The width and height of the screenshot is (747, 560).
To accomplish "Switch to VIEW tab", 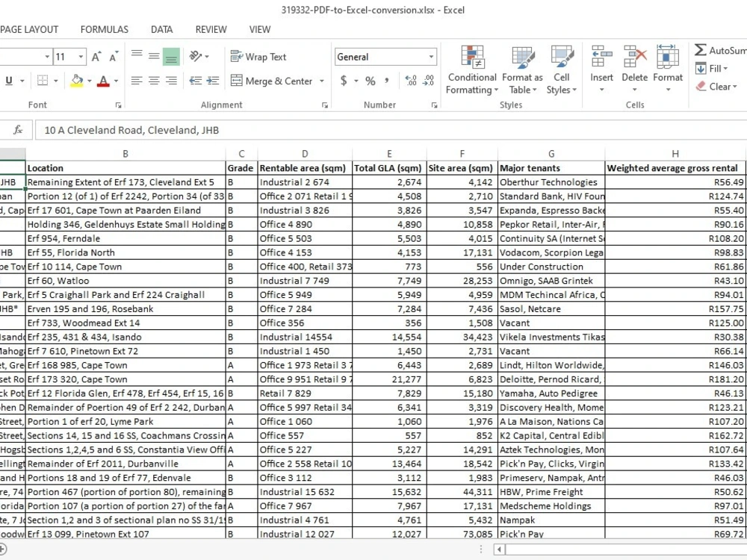I will 260,30.
